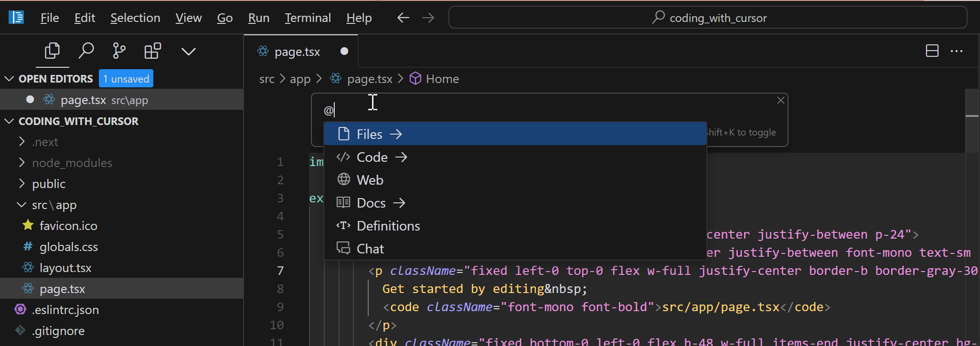This screenshot has height=346, width=980.
Task: Open the Search view icon
Action: [x=86, y=51]
